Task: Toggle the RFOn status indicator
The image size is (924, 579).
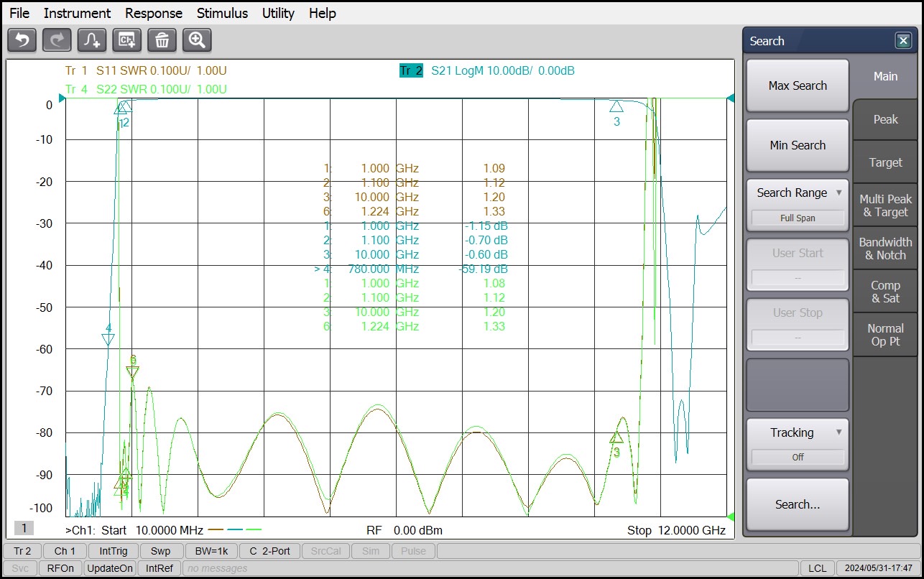Action: (x=60, y=568)
